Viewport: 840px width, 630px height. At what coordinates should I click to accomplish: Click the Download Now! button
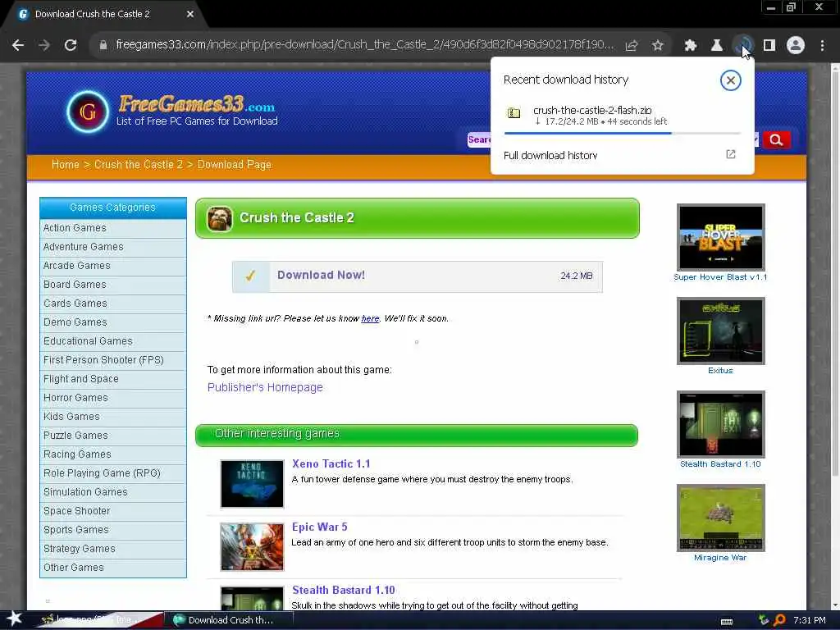coord(418,276)
